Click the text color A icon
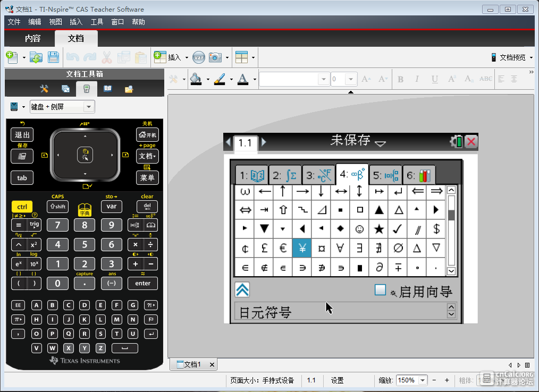539x392 pixels. tap(243, 79)
